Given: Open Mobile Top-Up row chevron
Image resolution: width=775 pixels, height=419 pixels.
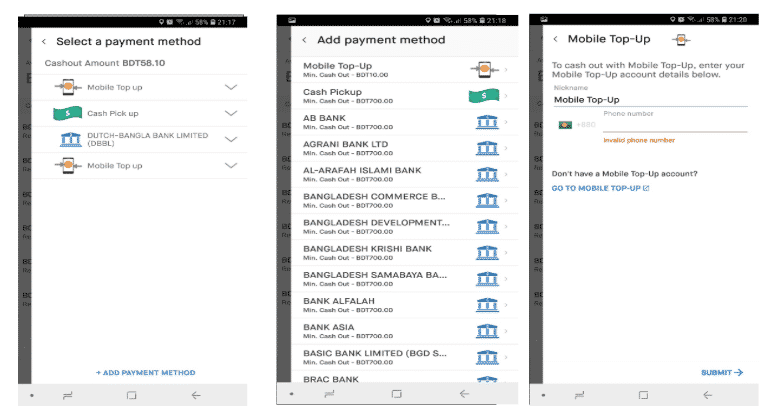Looking at the screenshot, I should (506, 70).
